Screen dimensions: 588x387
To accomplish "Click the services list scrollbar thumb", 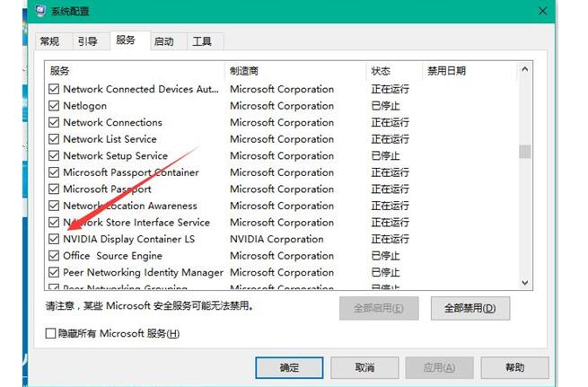I will pyautogui.click(x=525, y=152).
